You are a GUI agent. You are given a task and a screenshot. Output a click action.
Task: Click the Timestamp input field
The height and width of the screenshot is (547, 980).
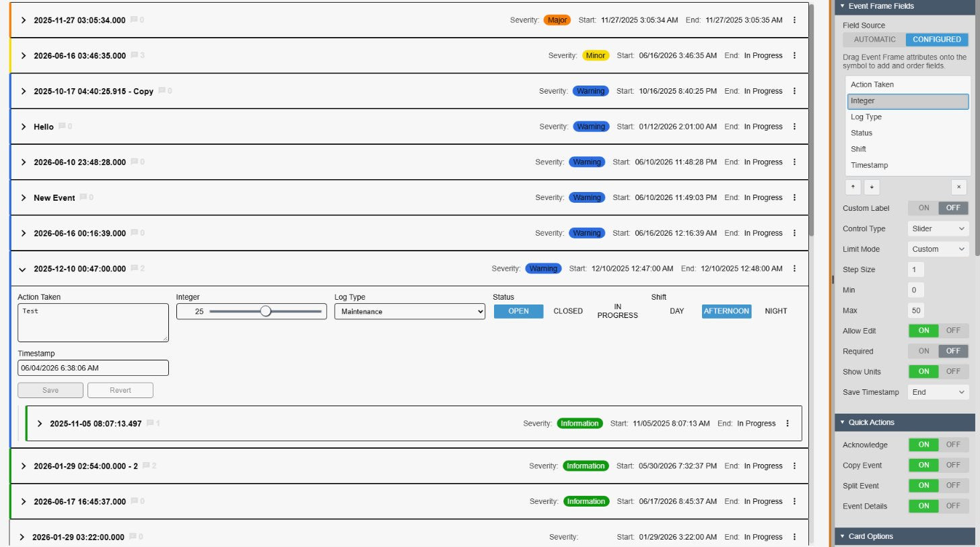93,368
